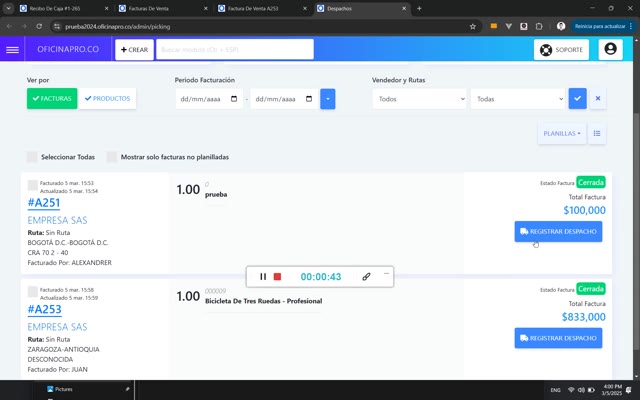Viewport: 640px width, 400px height.
Task: Open the user account profile icon
Action: coord(610,49)
